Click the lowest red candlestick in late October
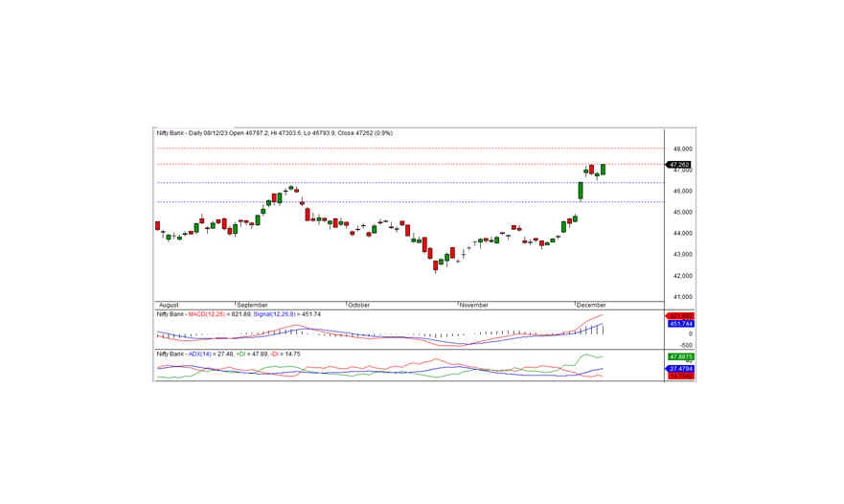 click(x=436, y=265)
